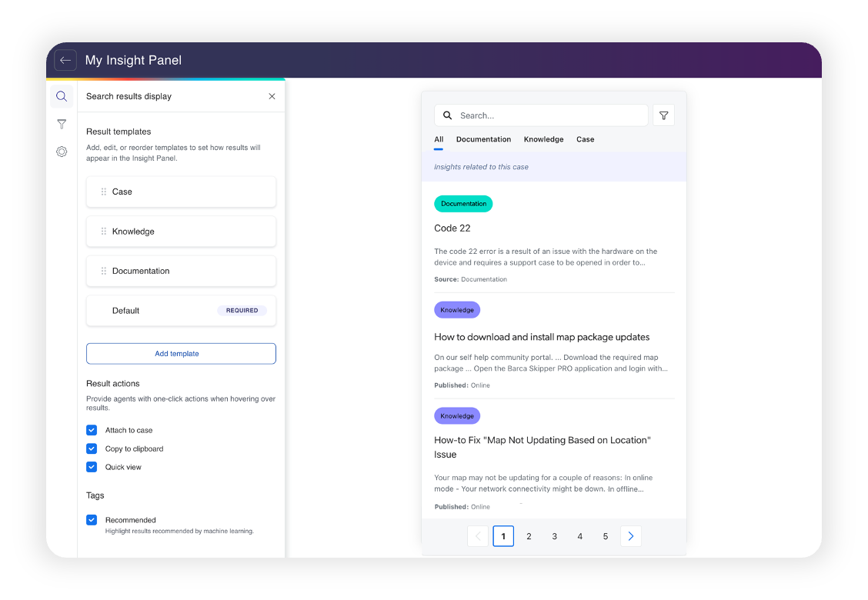
Task: Click inside the Search input field
Action: [539, 115]
